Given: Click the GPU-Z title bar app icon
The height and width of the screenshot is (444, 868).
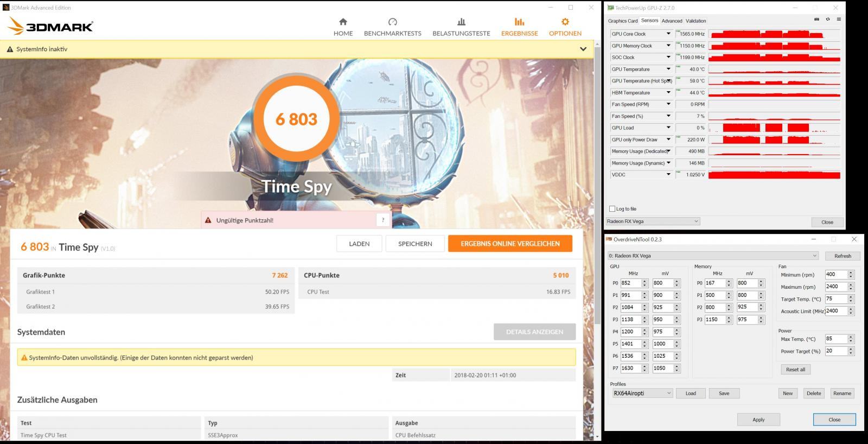Looking at the screenshot, I should [x=610, y=8].
